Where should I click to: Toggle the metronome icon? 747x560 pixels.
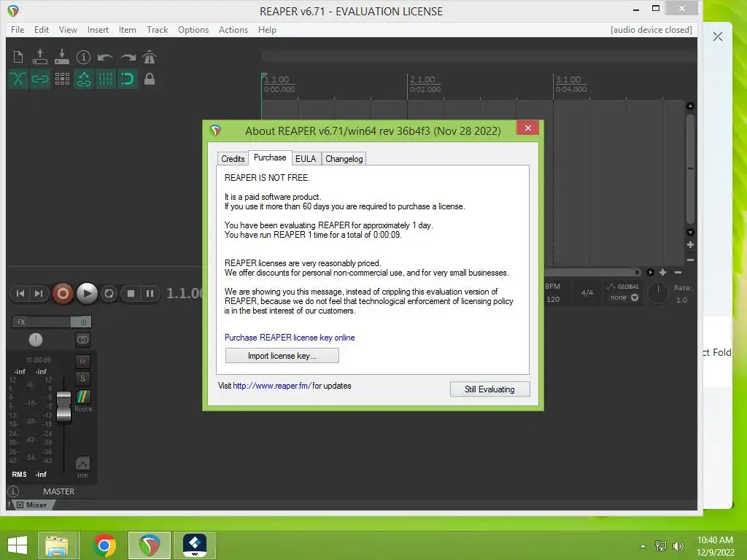point(150,57)
